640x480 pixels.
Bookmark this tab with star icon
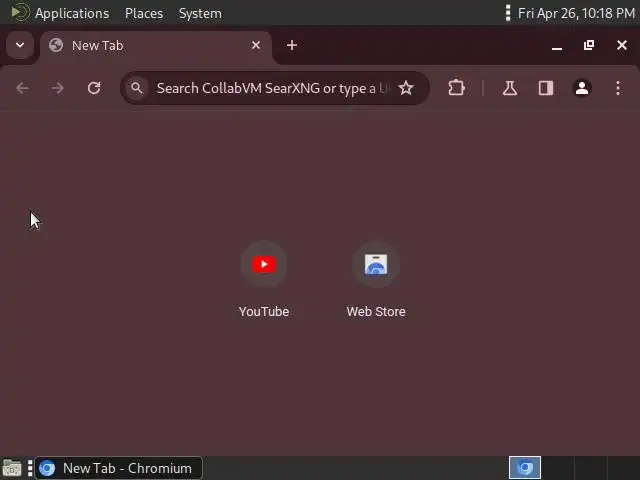click(x=406, y=88)
